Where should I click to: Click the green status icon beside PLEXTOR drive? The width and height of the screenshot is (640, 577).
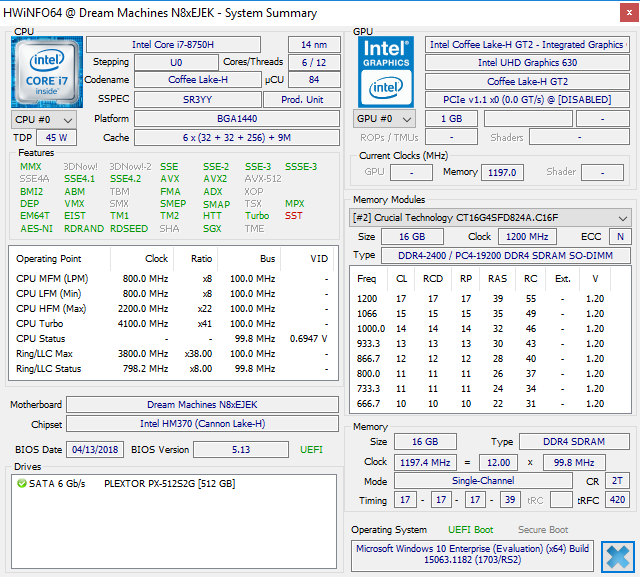coord(22,484)
